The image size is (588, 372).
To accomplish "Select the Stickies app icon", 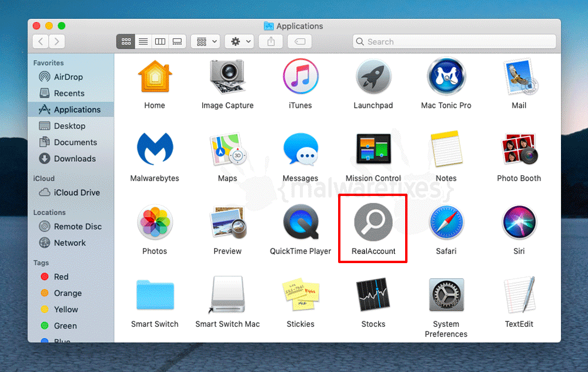I will pos(300,295).
